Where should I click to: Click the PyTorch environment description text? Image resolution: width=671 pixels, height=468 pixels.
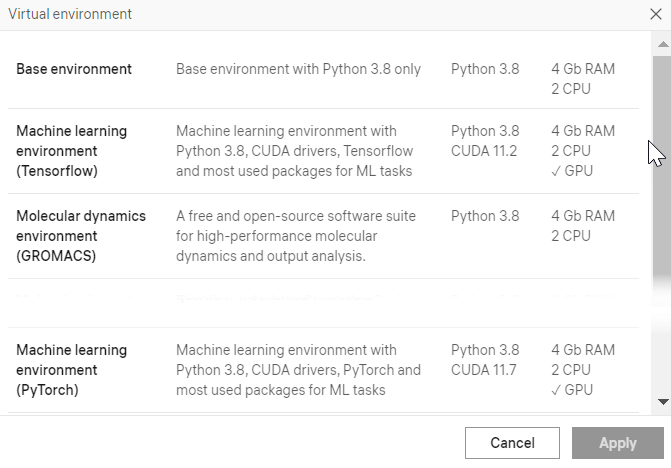298,370
